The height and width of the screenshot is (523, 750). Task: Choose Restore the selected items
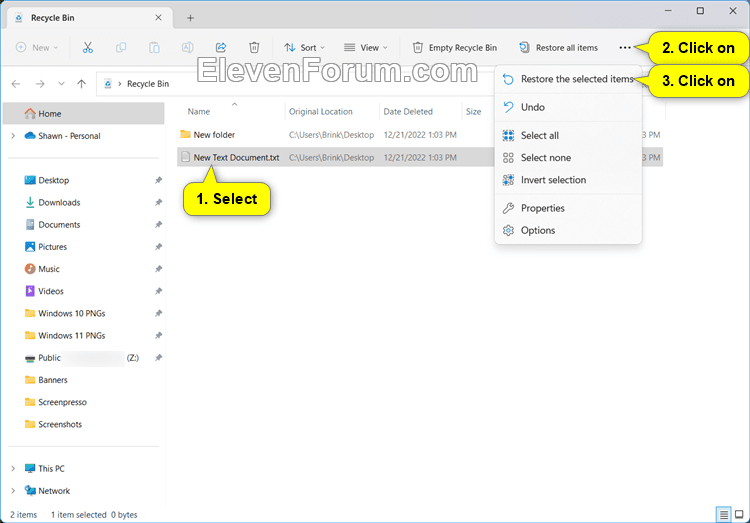[x=568, y=79]
